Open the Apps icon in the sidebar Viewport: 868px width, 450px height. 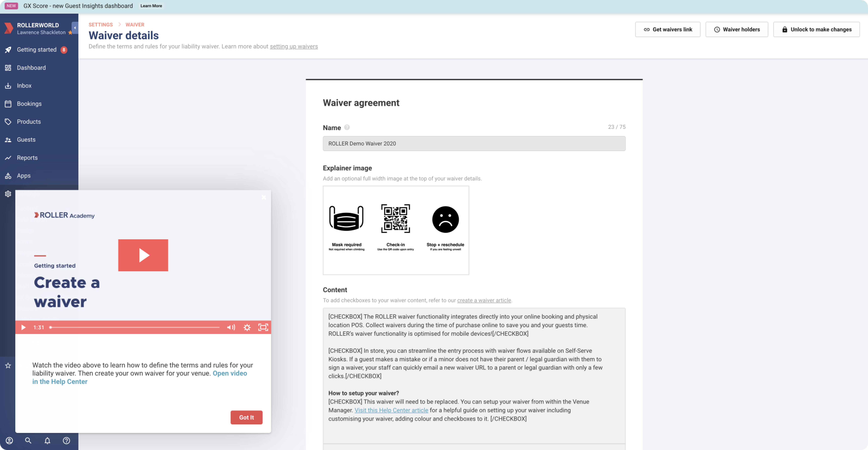tap(8, 175)
